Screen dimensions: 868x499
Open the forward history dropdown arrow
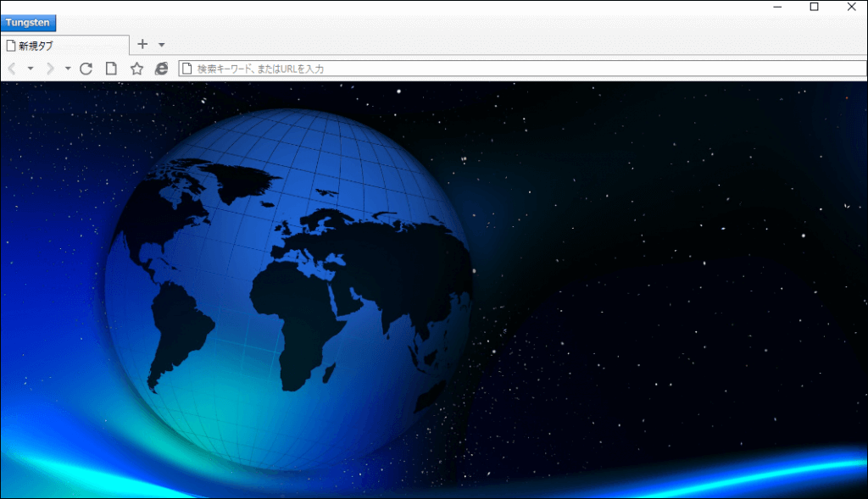click(68, 69)
